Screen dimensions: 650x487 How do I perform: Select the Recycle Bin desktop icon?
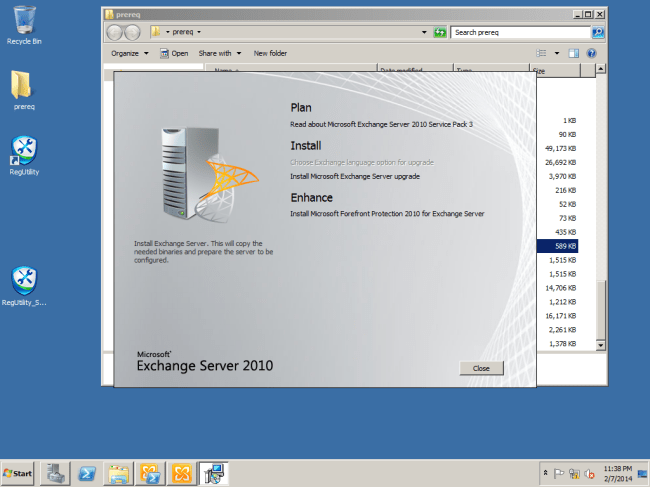(x=24, y=24)
